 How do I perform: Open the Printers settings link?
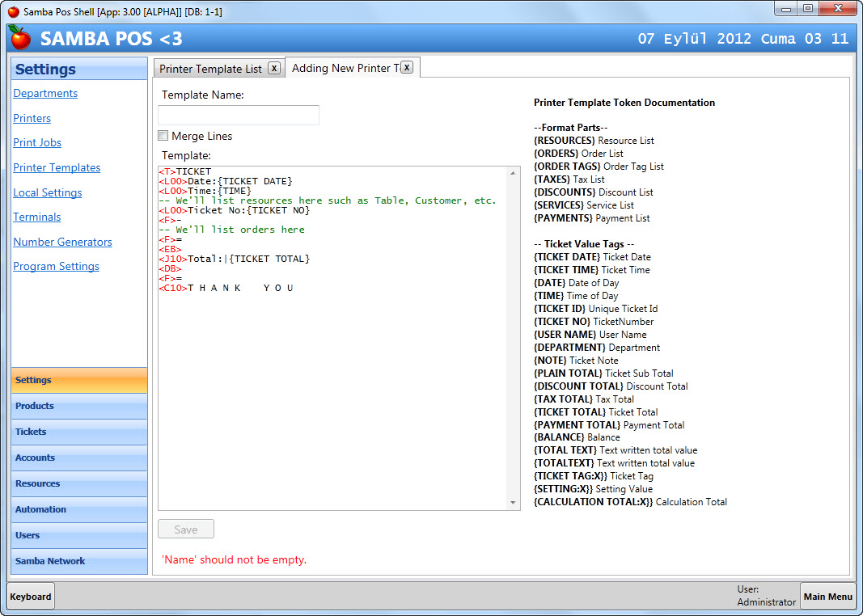32,118
